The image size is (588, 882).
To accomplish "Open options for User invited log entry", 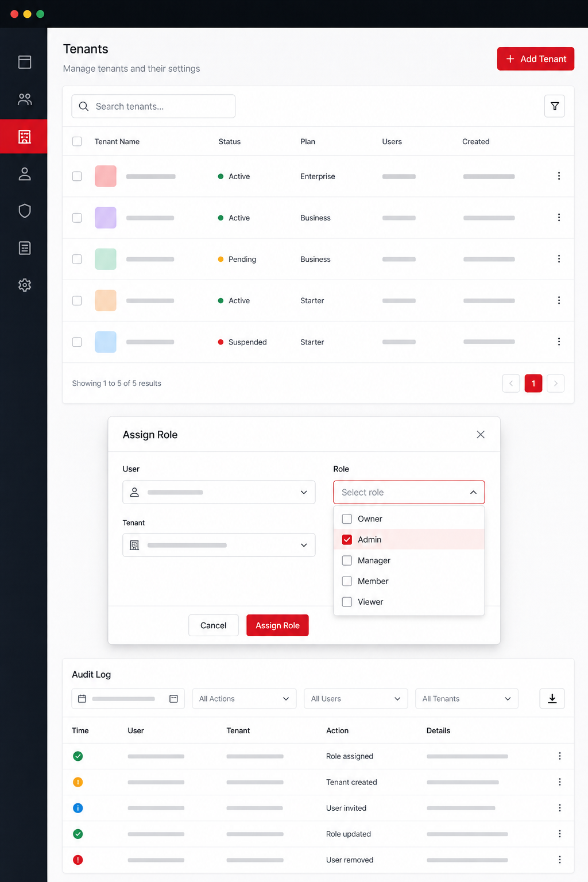I will point(560,808).
